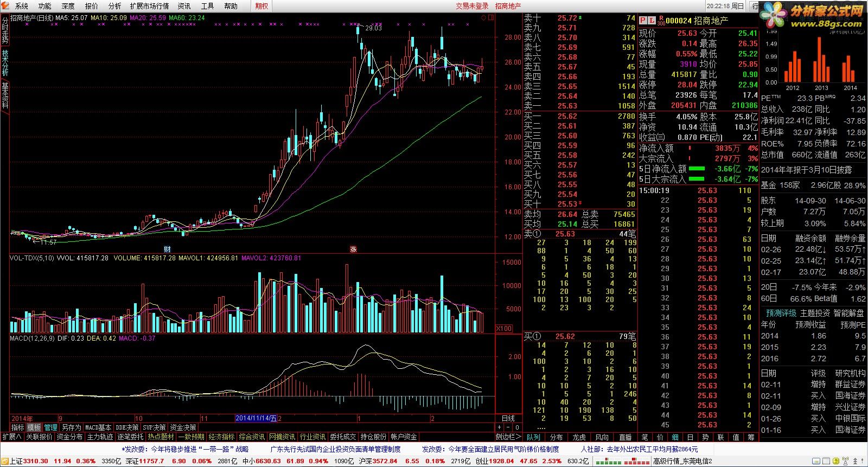Click the antenna connection icon in status bar
Image resolution: width=868 pixels, height=467 pixels.
845,461
